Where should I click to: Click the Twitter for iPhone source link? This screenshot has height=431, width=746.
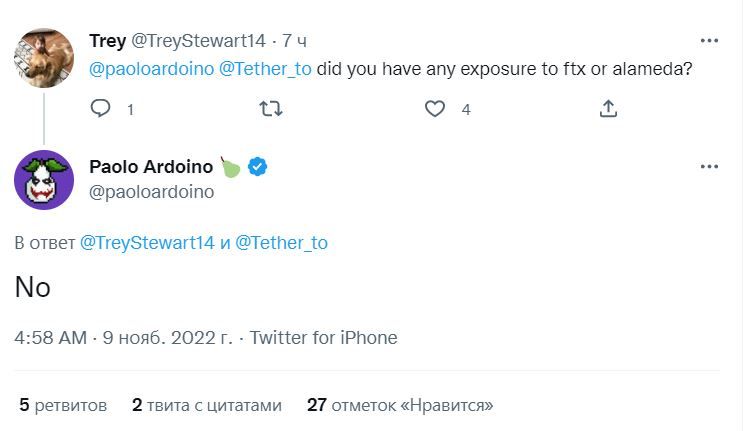click(x=323, y=338)
